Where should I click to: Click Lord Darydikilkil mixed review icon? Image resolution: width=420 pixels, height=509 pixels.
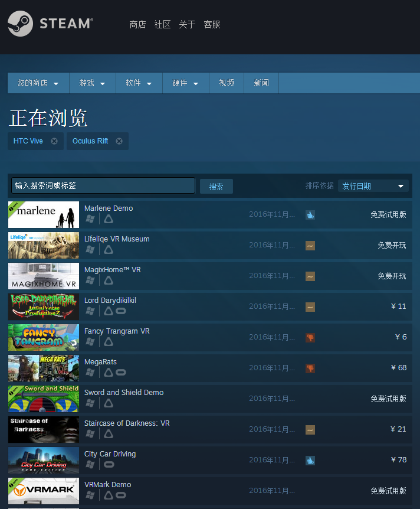point(310,307)
